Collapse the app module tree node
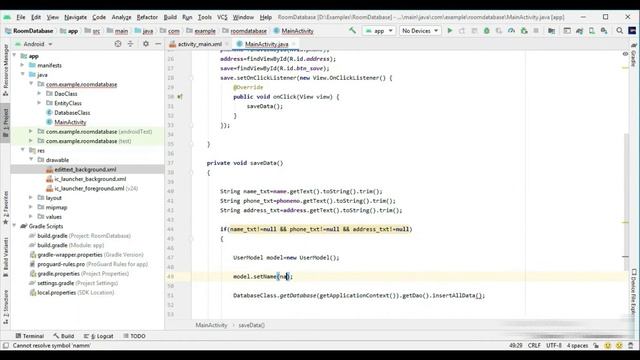640x360 pixels. coord(15,56)
